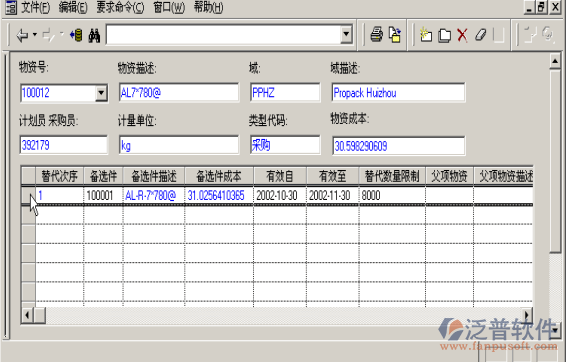Click the vertical scrollbar up arrow

tap(555, 61)
